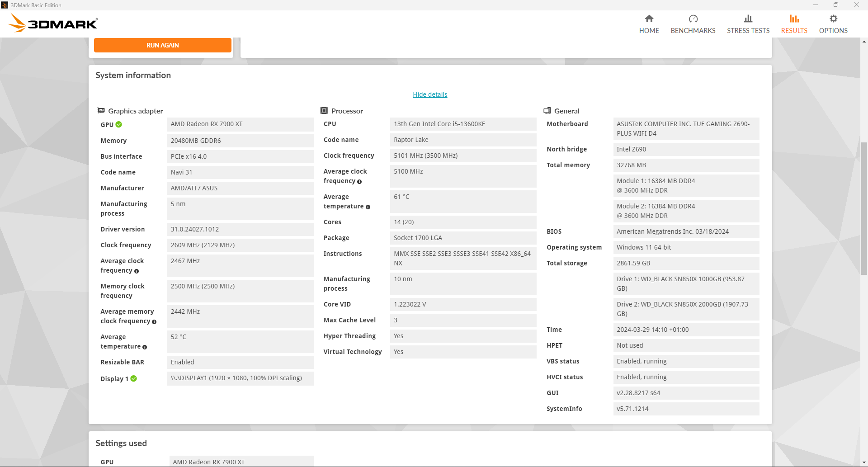868x467 pixels.
Task: Click the green GPU status checkmark
Action: 119,124
